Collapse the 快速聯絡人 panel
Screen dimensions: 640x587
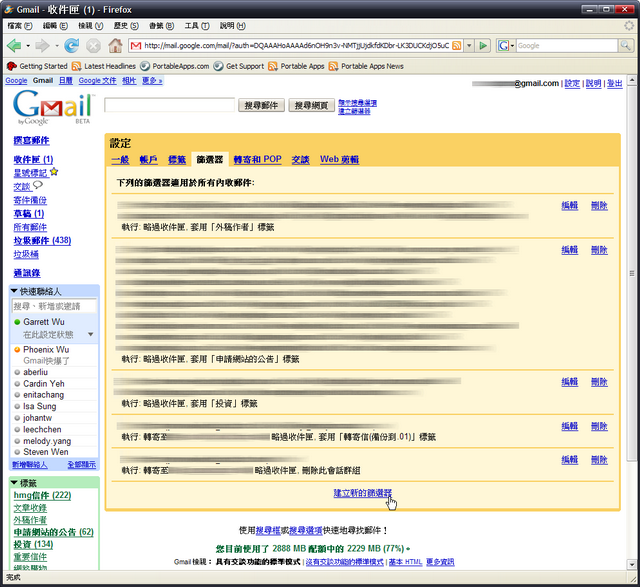[14, 291]
